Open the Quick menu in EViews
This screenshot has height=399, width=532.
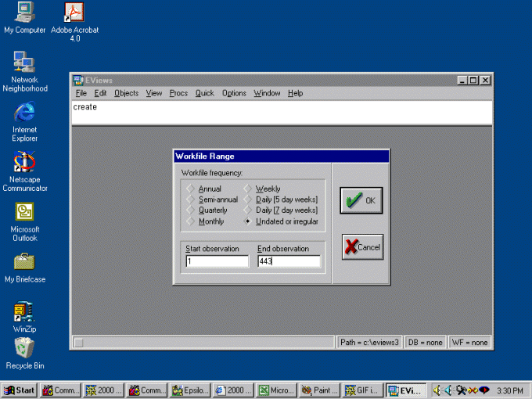(x=204, y=93)
